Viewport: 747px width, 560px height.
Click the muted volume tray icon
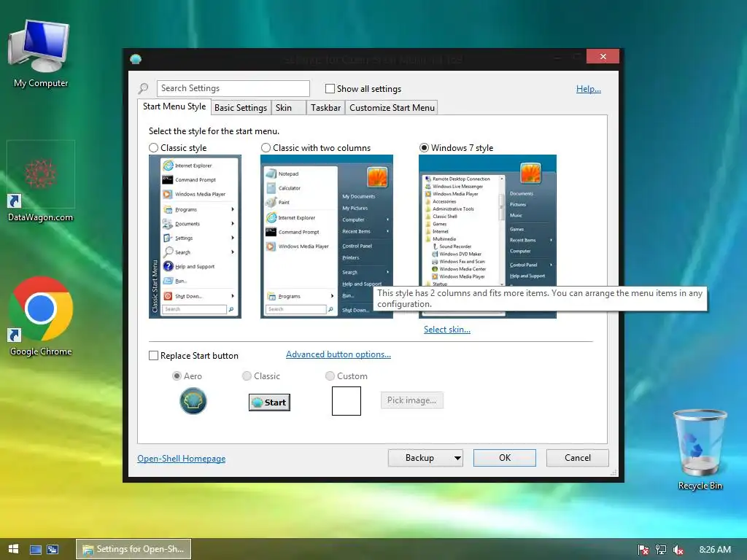point(678,550)
